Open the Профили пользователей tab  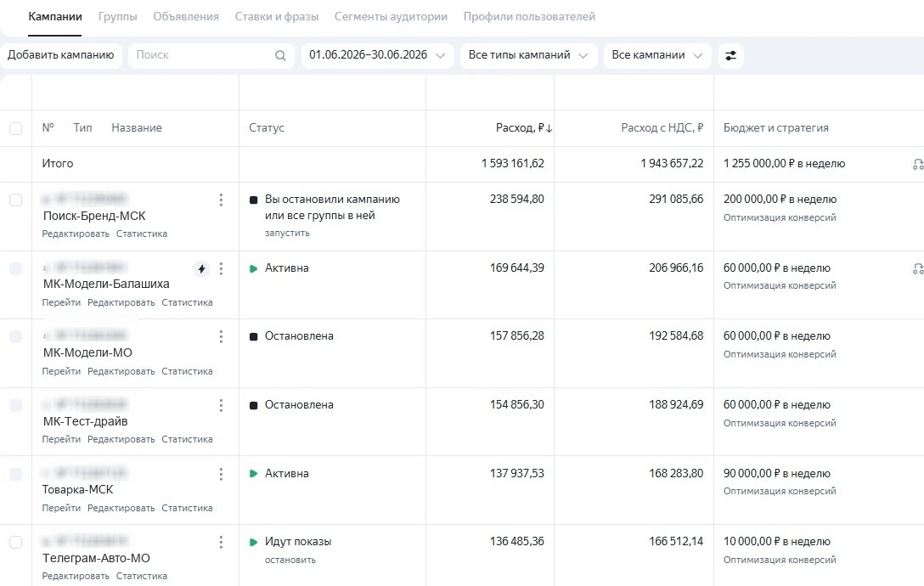[x=529, y=16]
